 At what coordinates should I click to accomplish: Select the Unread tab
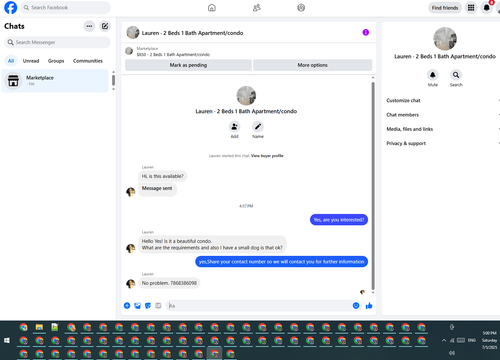(31, 61)
